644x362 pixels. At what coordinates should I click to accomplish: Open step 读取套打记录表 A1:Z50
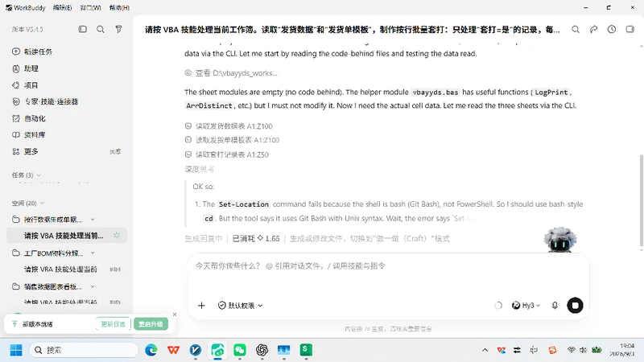coord(227,154)
